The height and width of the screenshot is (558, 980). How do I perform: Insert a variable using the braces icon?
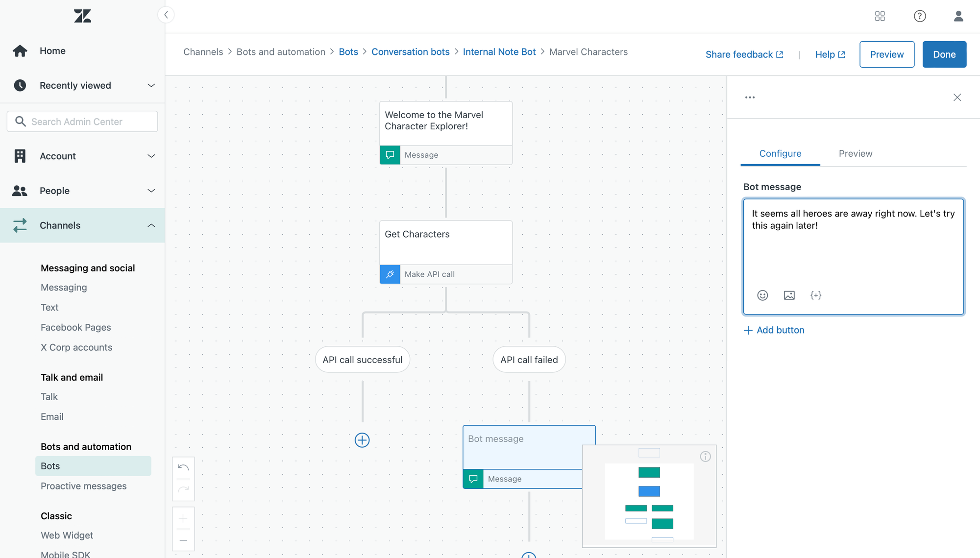click(816, 295)
